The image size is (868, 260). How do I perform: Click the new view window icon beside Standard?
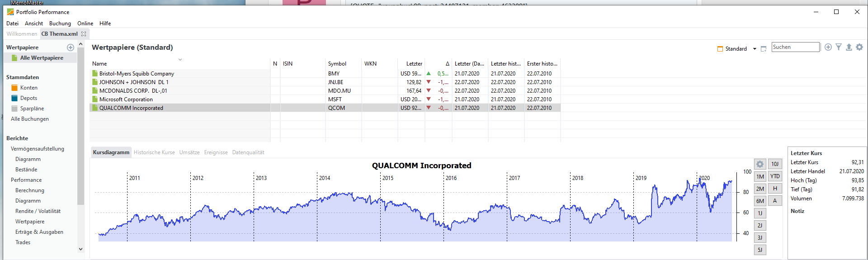click(764, 49)
